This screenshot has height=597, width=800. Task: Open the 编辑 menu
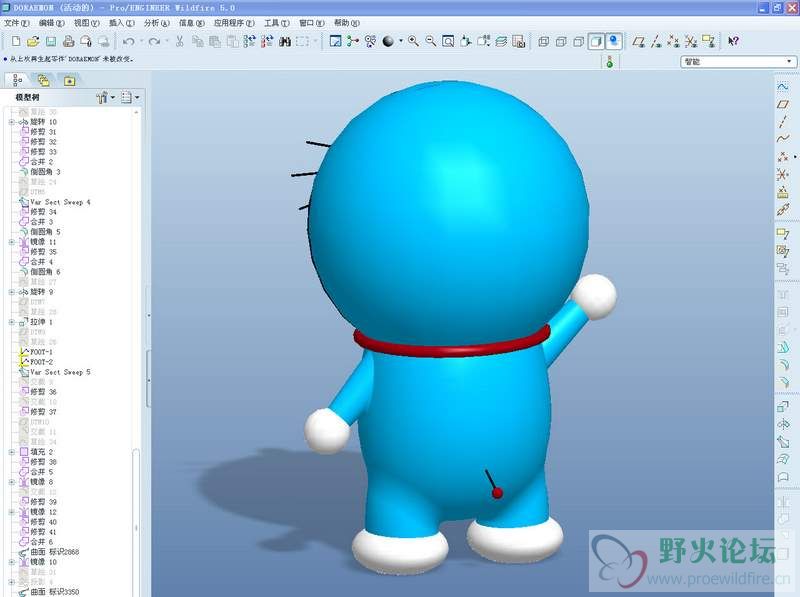click(51, 23)
